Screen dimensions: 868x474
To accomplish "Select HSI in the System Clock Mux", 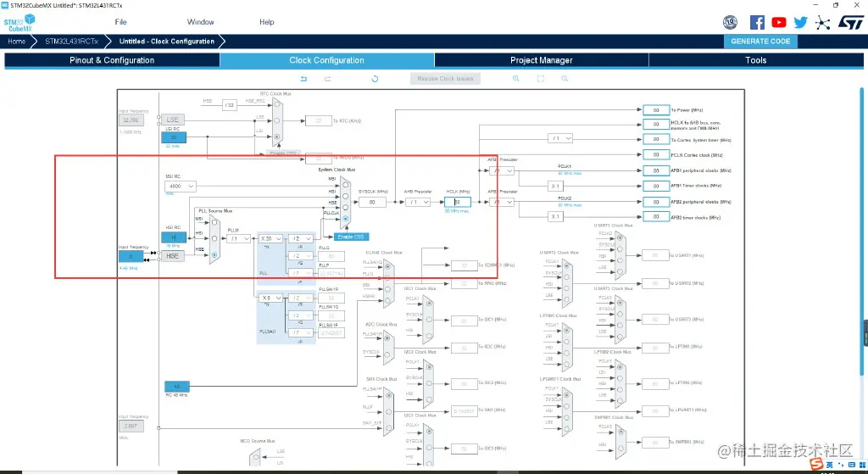I will 346,196.
